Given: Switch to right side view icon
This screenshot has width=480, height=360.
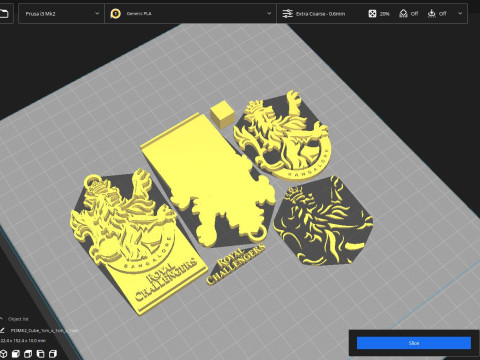Looking at the screenshot, I should click(x=53, y=353).
